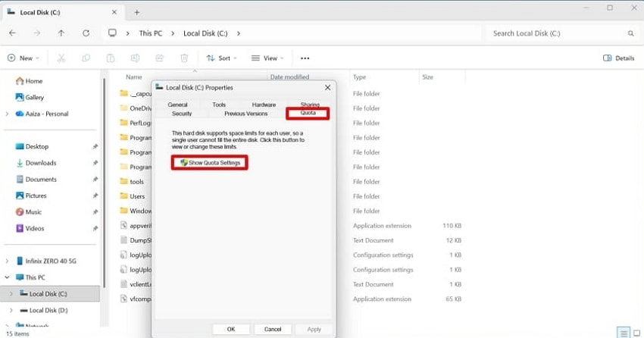Screen dimensions: 644x338
Task: Select the tools folder
Action: click(x=132, y=182)
